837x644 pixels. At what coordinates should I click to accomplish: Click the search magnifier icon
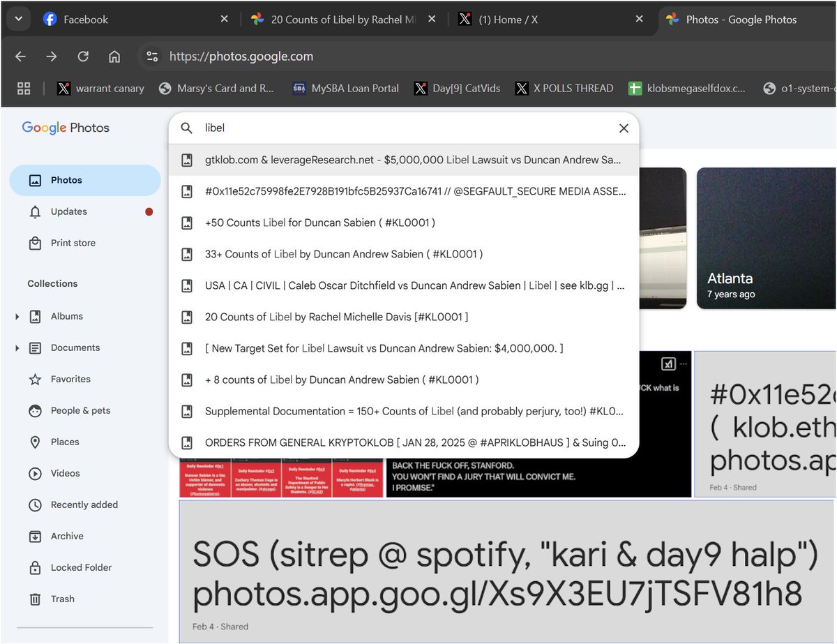click(x=186, y=128)
